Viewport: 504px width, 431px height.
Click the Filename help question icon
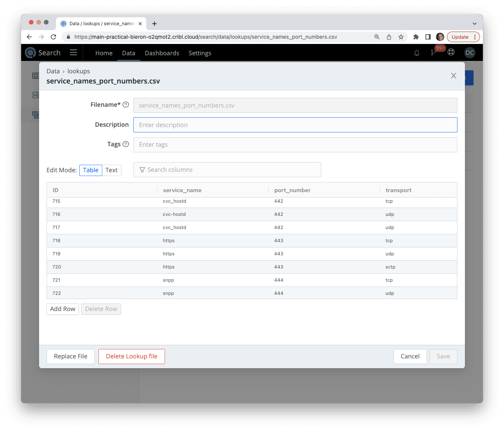(126, 105)
